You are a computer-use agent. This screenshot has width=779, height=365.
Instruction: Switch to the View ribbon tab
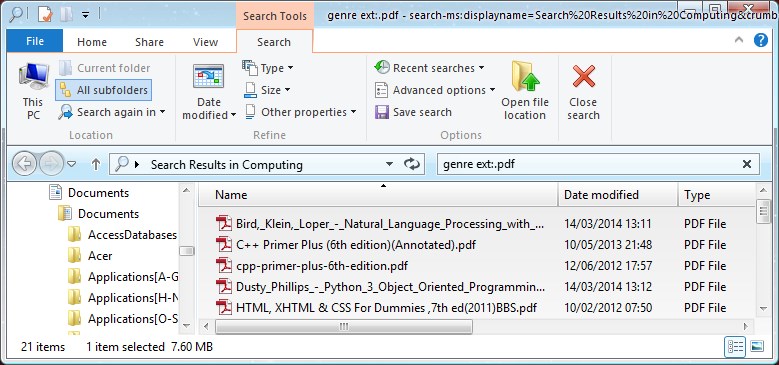[206, 42]
